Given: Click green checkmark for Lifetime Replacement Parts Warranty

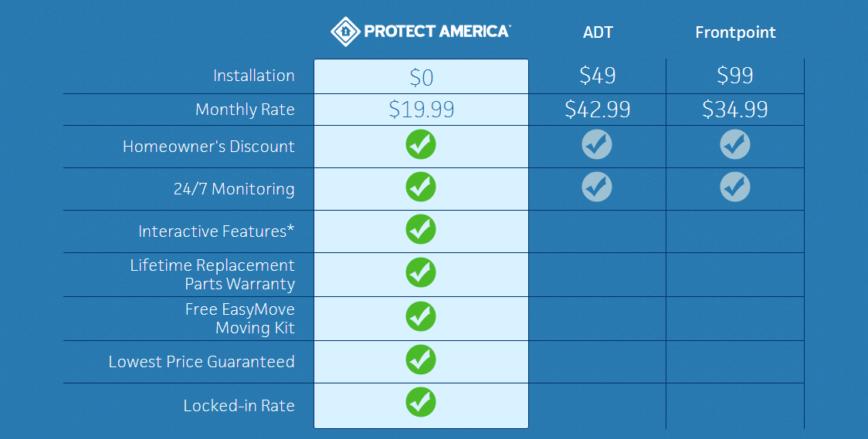Looking at the screenshot, I should [421, 272].
